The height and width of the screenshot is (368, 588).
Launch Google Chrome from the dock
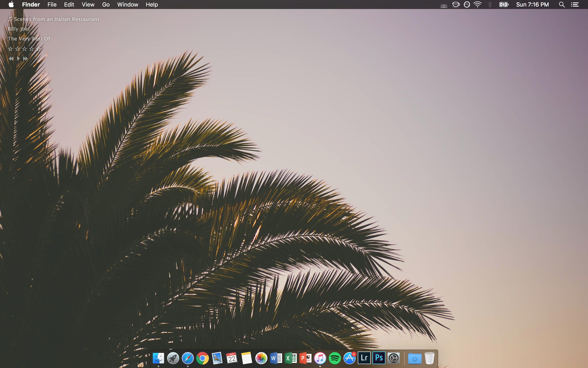[202, 358]
